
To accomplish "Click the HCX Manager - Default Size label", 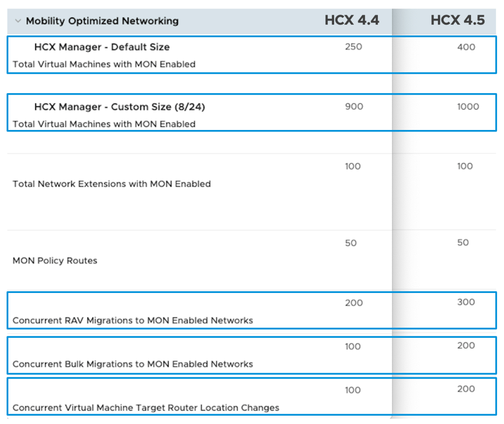I will [102, 47].
